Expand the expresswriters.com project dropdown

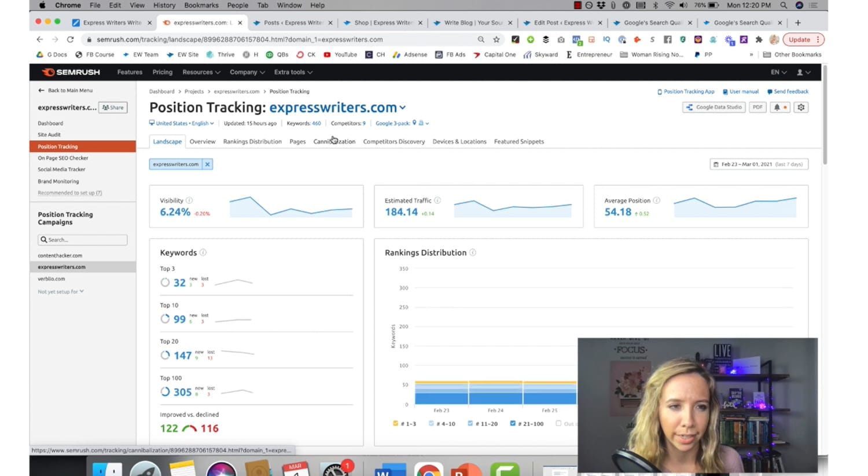tap(403, 108)
